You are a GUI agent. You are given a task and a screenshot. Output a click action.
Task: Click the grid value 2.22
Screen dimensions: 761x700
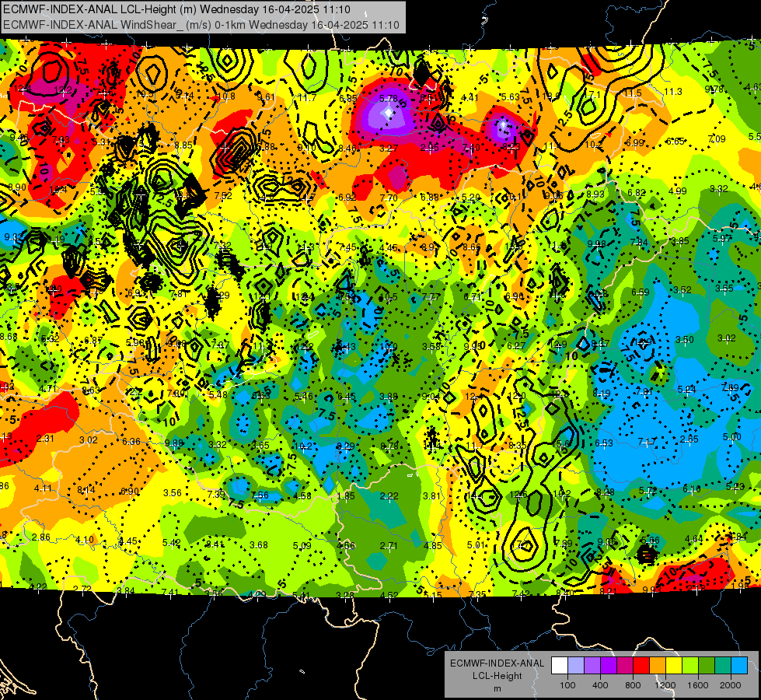coord(389,496)
